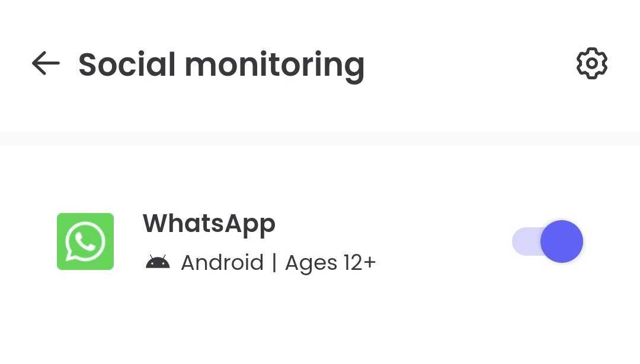Open settings via the gear icon
The image size is (640, 364).
[x=591, y=63]
